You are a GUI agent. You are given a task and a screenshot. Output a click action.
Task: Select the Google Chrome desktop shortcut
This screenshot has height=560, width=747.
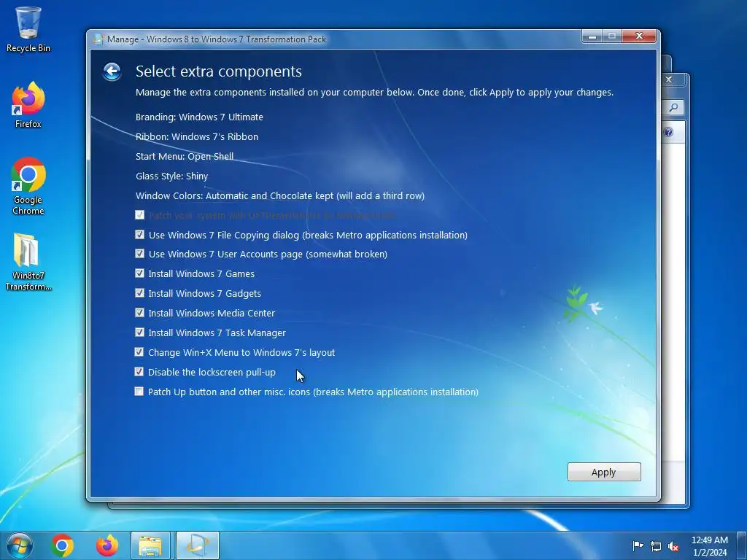click(x=28, y=186)
